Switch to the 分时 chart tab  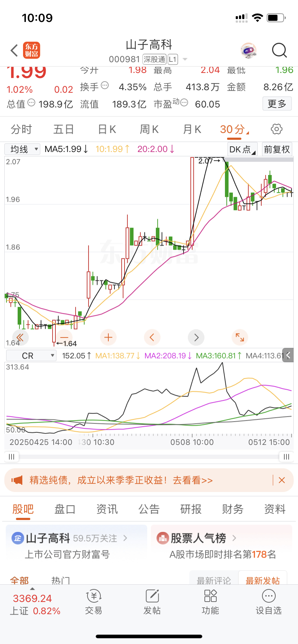21,129
